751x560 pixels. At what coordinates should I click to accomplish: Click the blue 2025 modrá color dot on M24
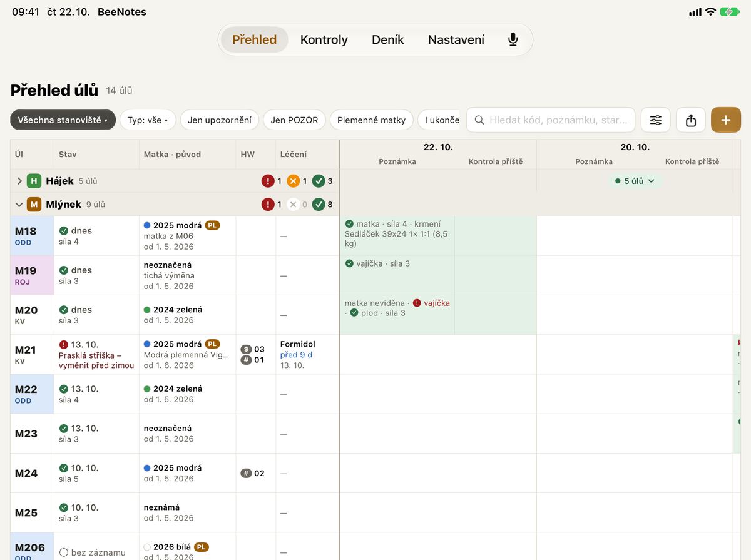147,468
